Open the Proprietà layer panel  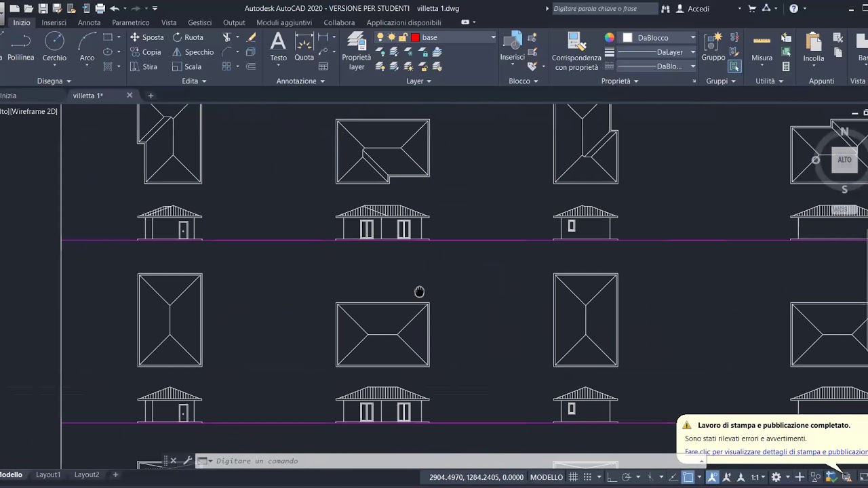(356, 52)
